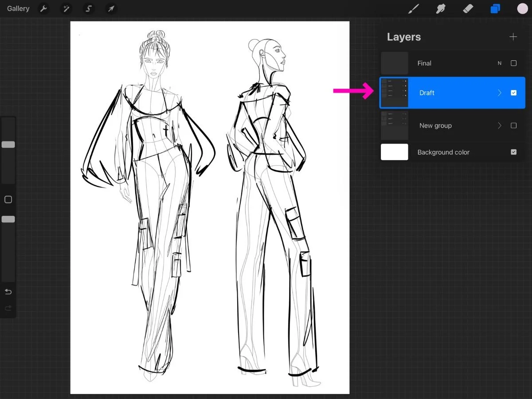This screenshot has height=399, width=532.
Task: Pick the Brush tool
Action: [x=413, y=8]
